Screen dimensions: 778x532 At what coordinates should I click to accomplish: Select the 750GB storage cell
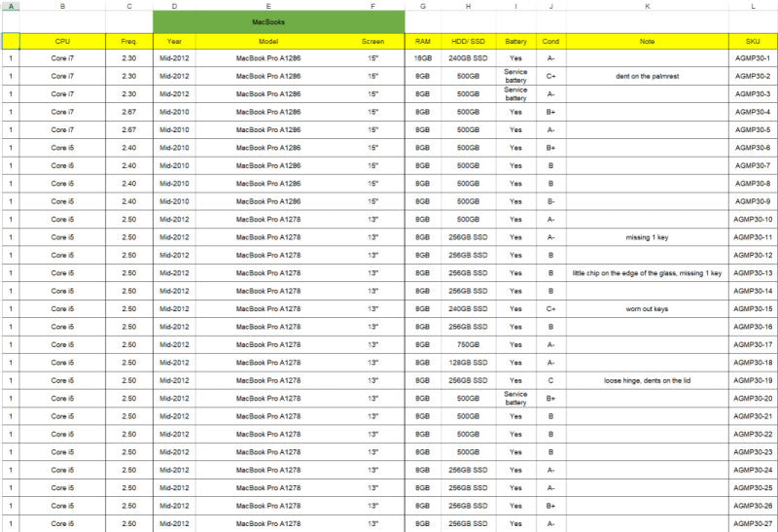pos(468,344)
